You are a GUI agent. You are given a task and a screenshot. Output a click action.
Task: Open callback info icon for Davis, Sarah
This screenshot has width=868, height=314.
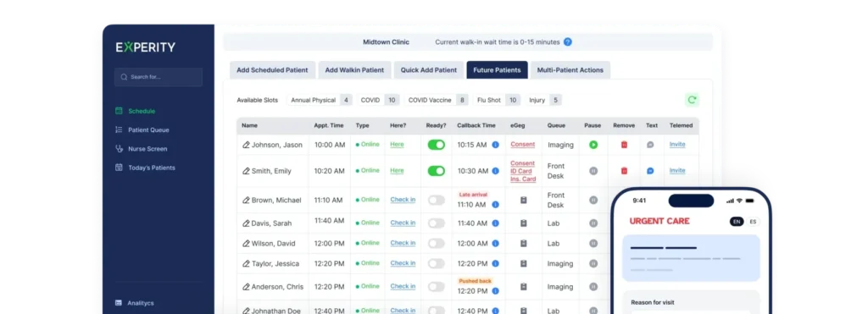[495, 223]
